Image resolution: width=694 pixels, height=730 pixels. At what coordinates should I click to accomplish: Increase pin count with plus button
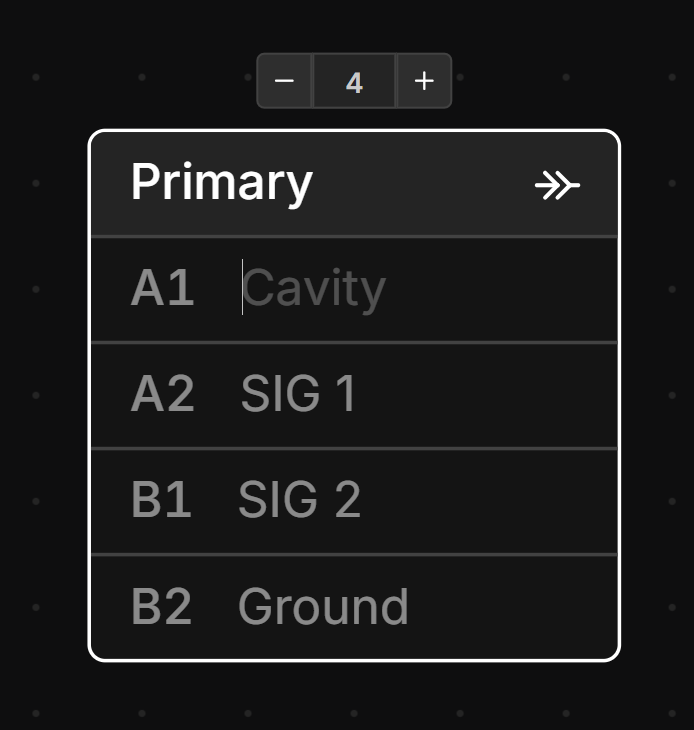[x=424, y=81]
